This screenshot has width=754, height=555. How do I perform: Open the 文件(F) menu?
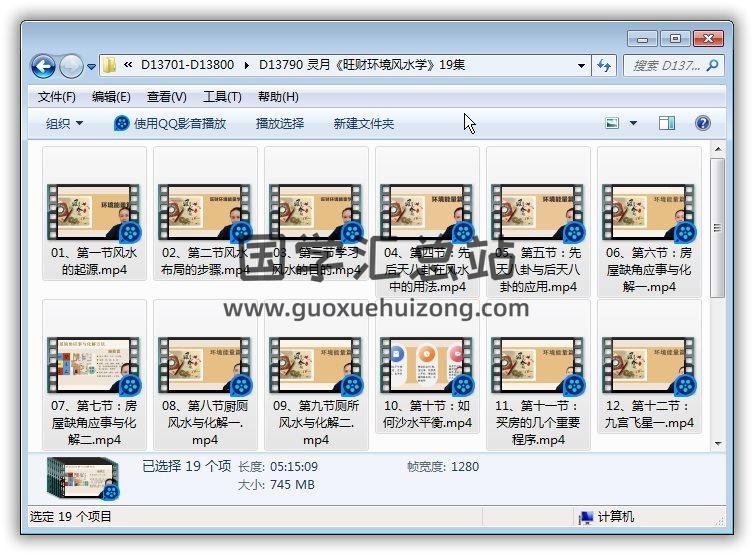click(x=57, y=97)
